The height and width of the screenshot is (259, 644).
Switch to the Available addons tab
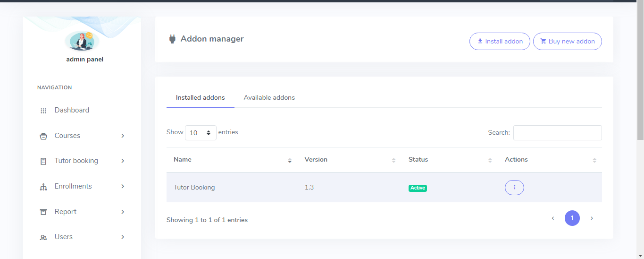(x=269, y=97)
